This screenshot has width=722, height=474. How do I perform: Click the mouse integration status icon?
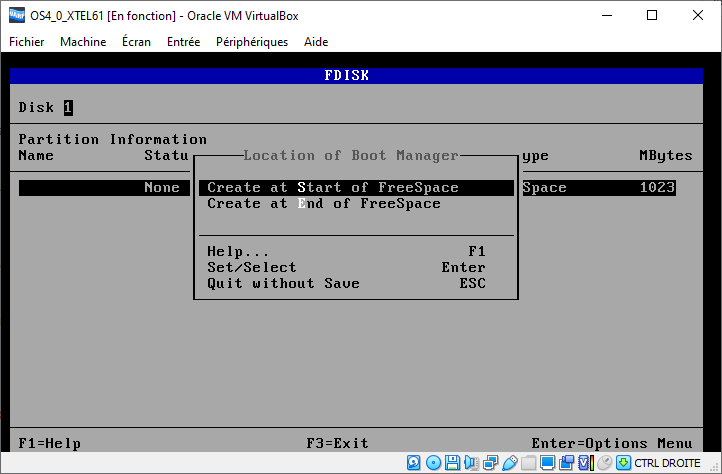pos(604,463)
